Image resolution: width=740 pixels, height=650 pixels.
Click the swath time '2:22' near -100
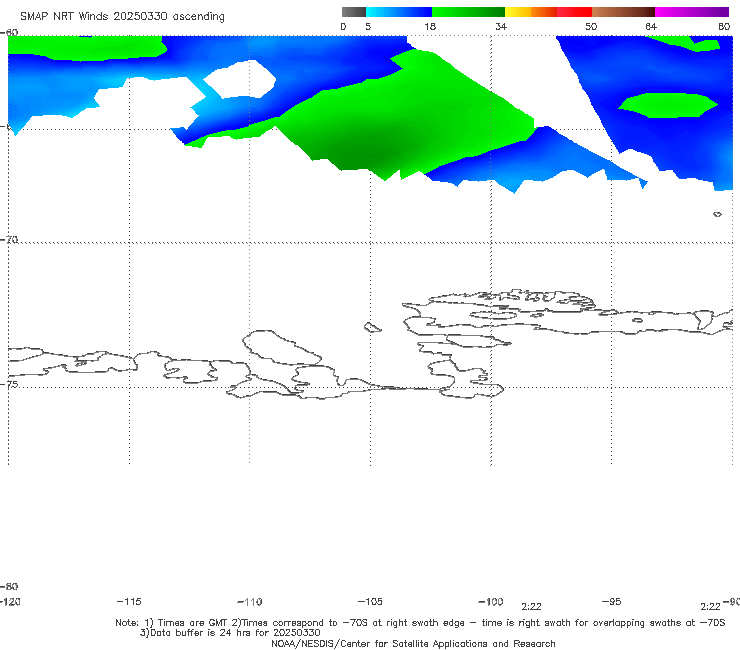click(x=531, y=607)
